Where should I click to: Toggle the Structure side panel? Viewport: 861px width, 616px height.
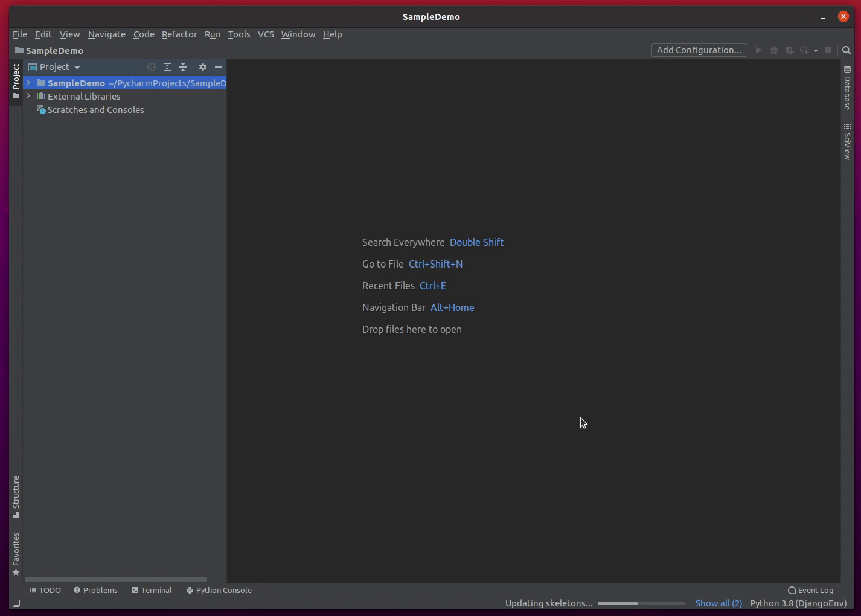[16, 495]
